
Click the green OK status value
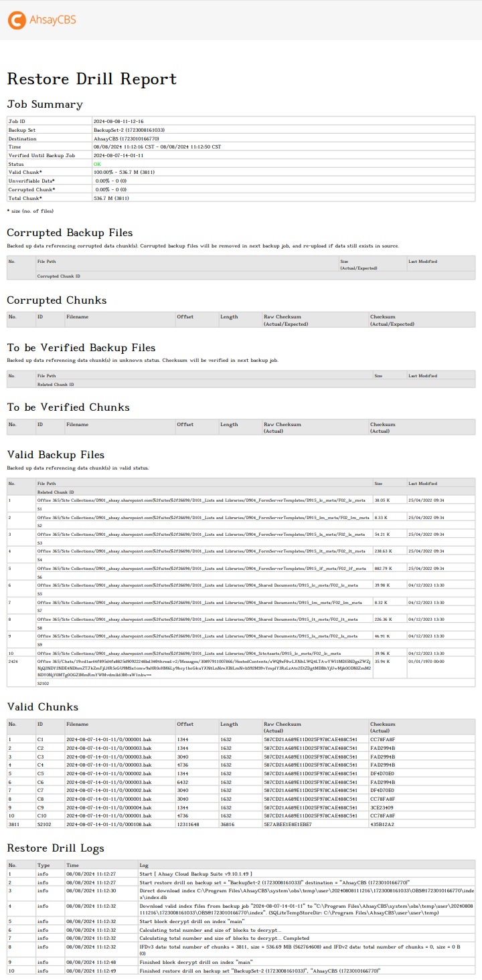pyautogui.click(x=97, y=164)
